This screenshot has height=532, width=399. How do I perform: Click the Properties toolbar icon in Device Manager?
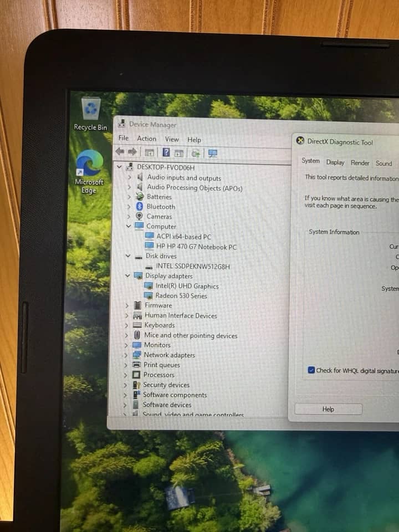(x=149, y=153)
